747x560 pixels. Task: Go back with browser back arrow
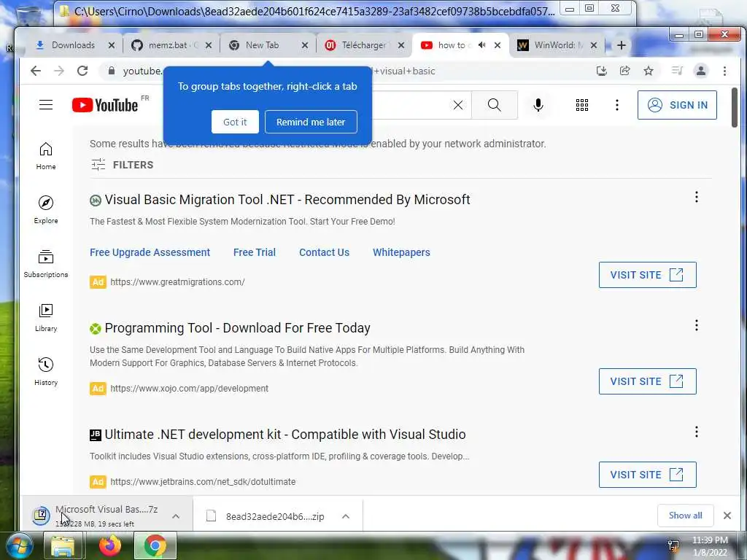point(36,71)
